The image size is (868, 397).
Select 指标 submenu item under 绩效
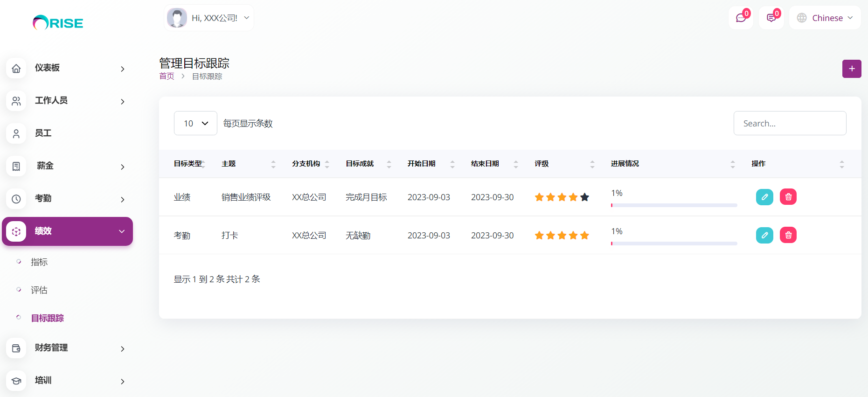(x=39, y=262)
